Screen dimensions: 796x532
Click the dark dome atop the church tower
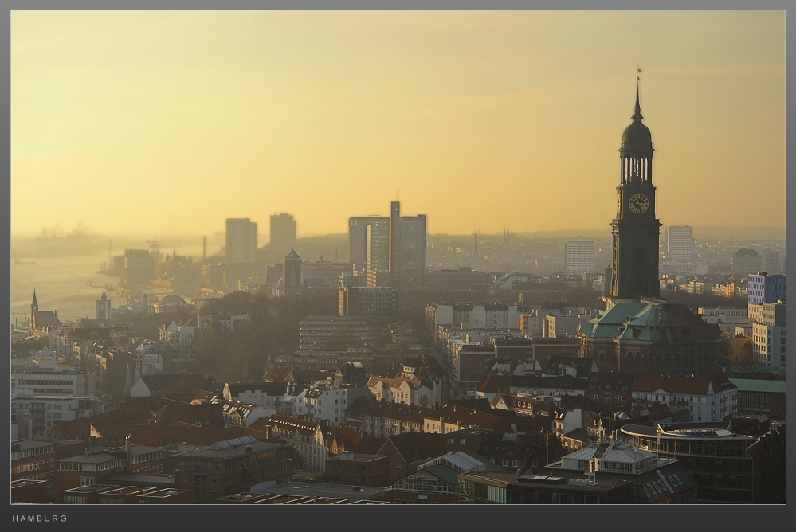tap(637, 135)
